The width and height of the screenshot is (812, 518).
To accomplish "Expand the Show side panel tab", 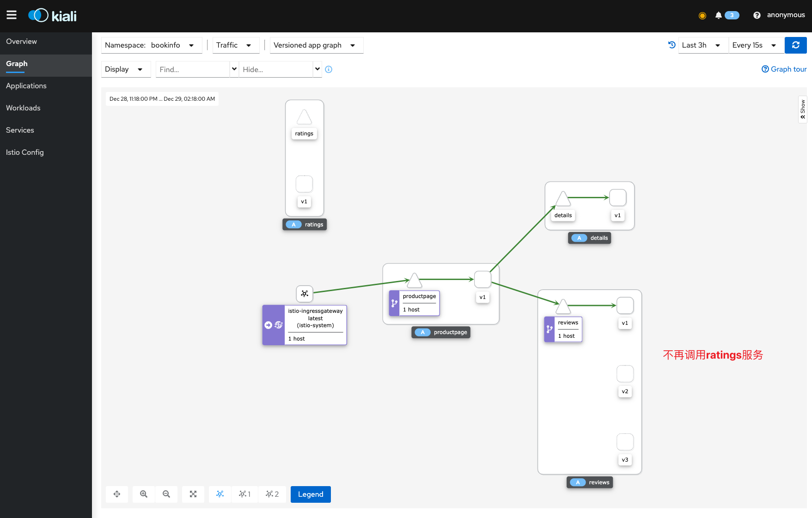I will click(x=803, y=109).
